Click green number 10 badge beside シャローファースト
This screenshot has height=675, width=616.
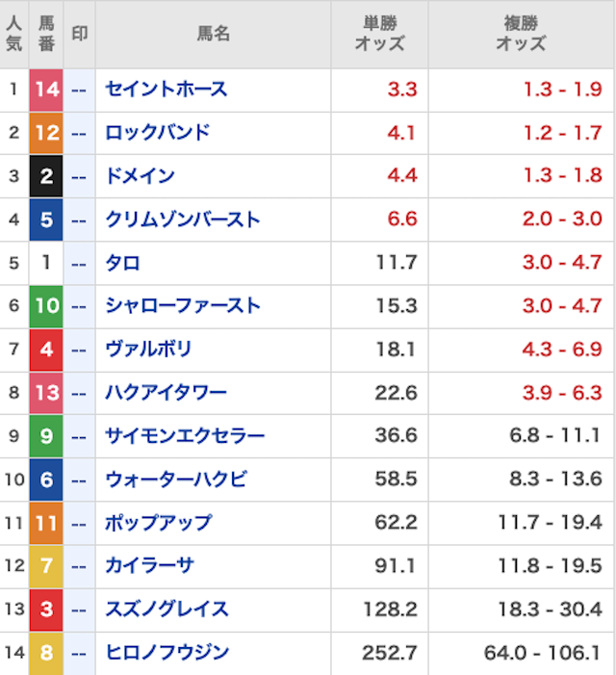(x=46, y=306)
